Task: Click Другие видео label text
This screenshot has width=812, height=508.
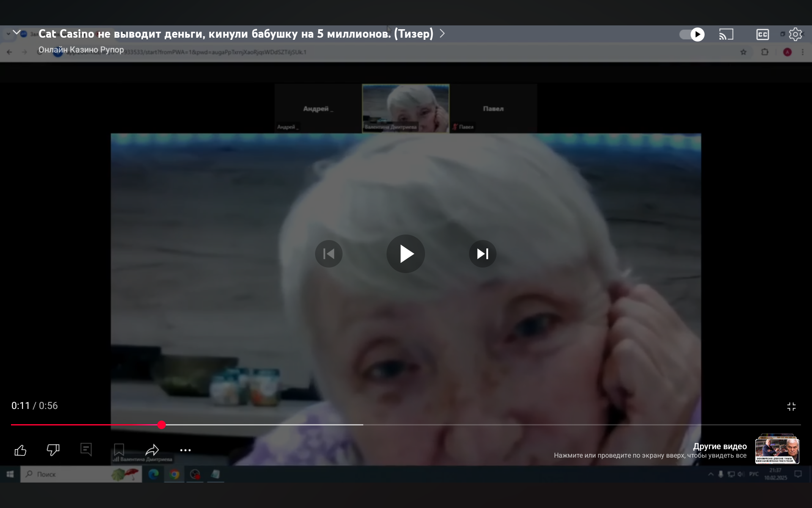Action: pyautogui.click(x=719, y=446)
